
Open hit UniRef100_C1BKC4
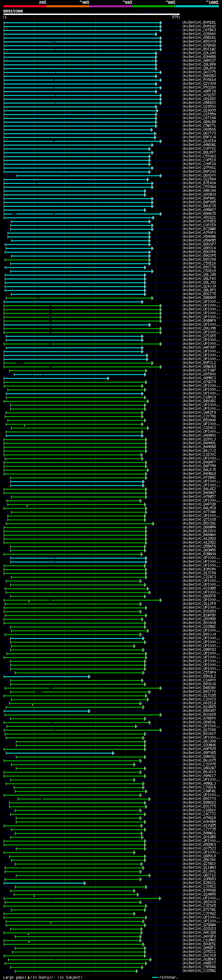(x=199, y=397)
